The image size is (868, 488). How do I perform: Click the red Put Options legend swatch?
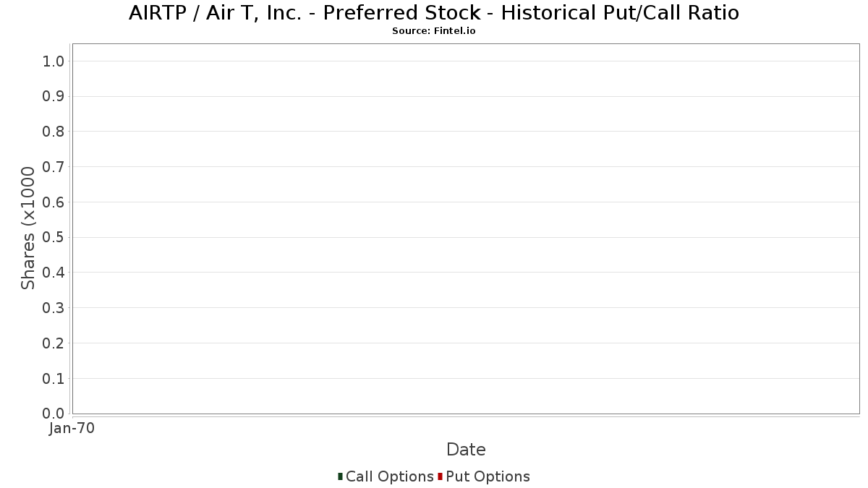coord(440,476)
